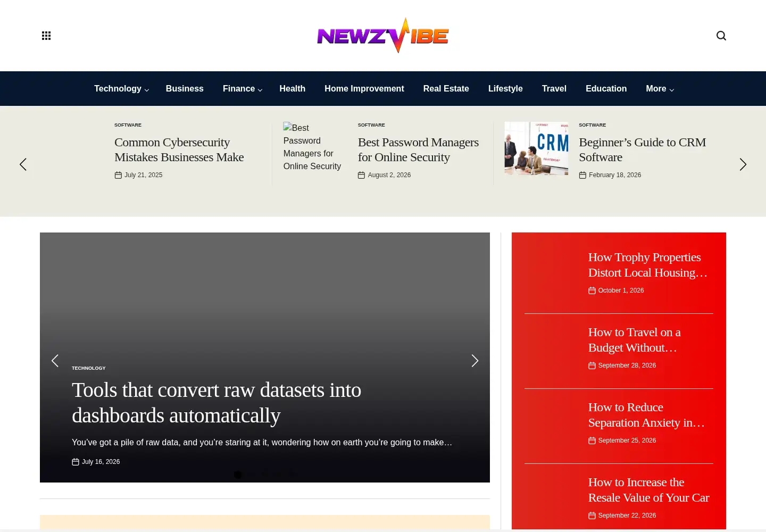Expand the Finance menu chevron
The height and width of the screenshot is (532, 766).
260,90
